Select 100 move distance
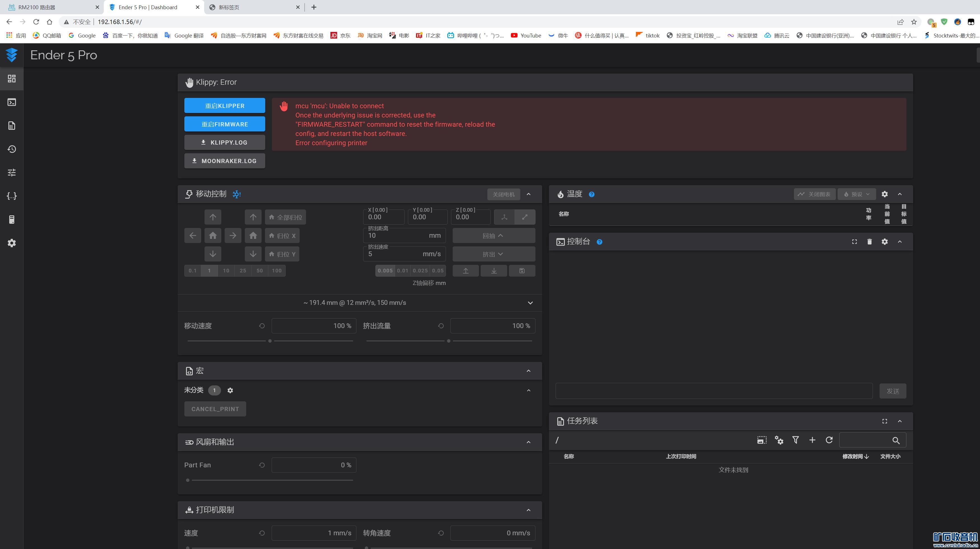The image size is (980, 549). click(277, 271)
